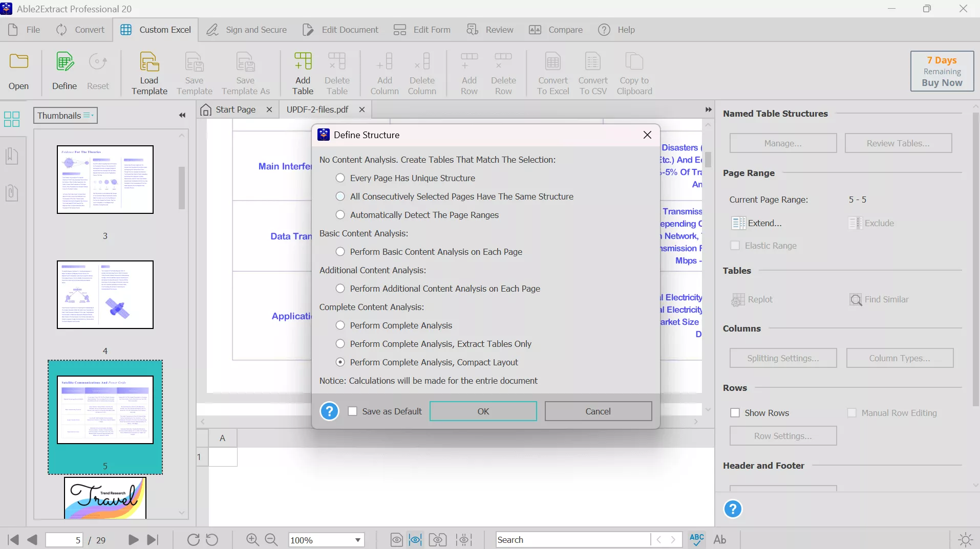Viewport: 980px width, 549px height.
Task: Open the Load Template tool
Action: [149, 73]
